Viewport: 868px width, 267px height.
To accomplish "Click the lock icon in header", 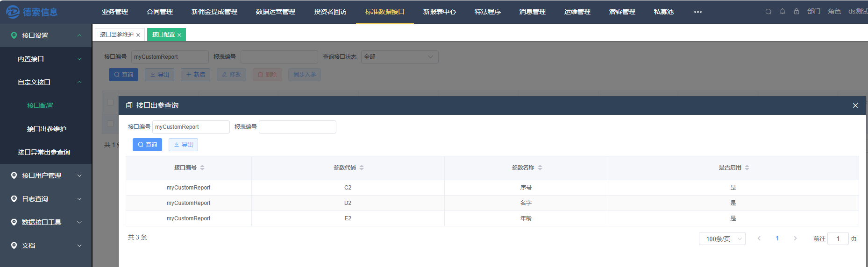I will pos(797,12).
